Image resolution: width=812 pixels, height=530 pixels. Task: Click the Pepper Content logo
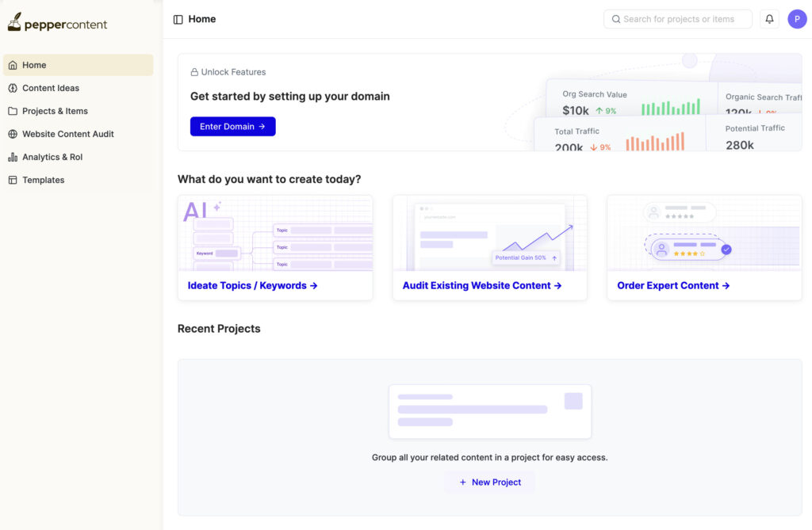(57, 23)
